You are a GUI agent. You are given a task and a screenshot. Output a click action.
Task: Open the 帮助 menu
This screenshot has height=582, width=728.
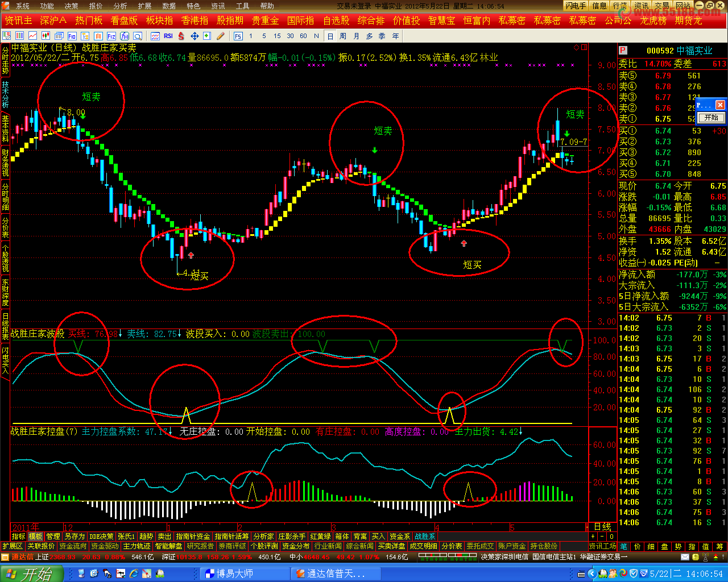[267, 6]
